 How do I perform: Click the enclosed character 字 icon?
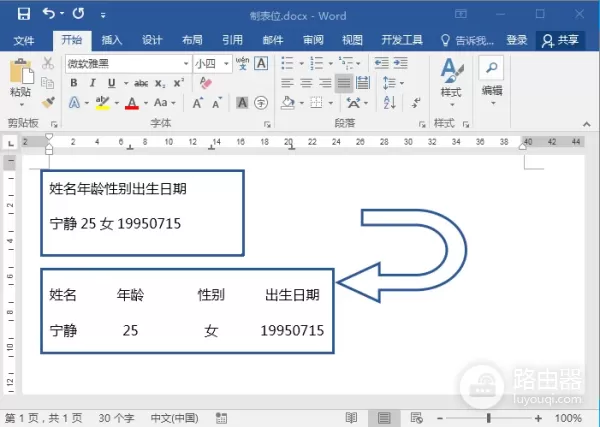pos(261,103)
